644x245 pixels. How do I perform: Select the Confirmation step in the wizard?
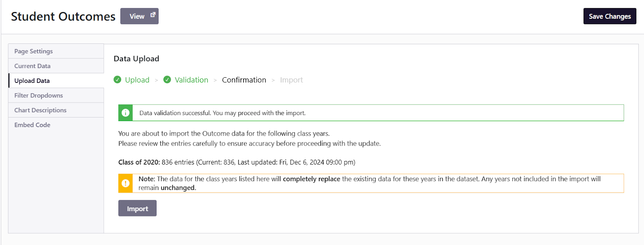(x=244, y=80)
